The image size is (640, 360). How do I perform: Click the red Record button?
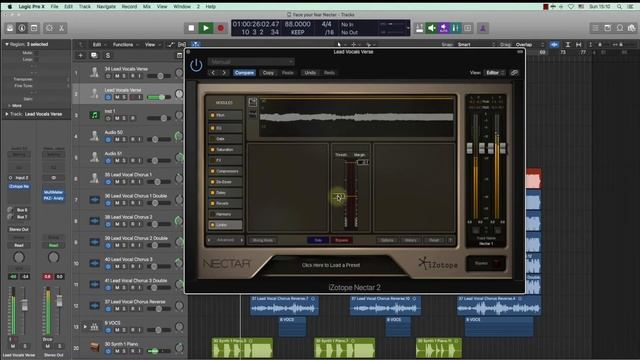tap(220, 28)
